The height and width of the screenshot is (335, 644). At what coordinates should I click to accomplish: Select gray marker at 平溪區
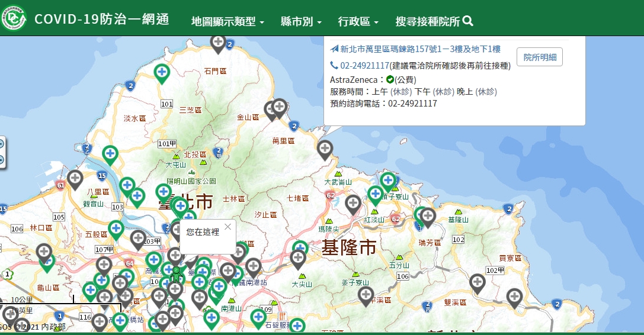[366, 297]
